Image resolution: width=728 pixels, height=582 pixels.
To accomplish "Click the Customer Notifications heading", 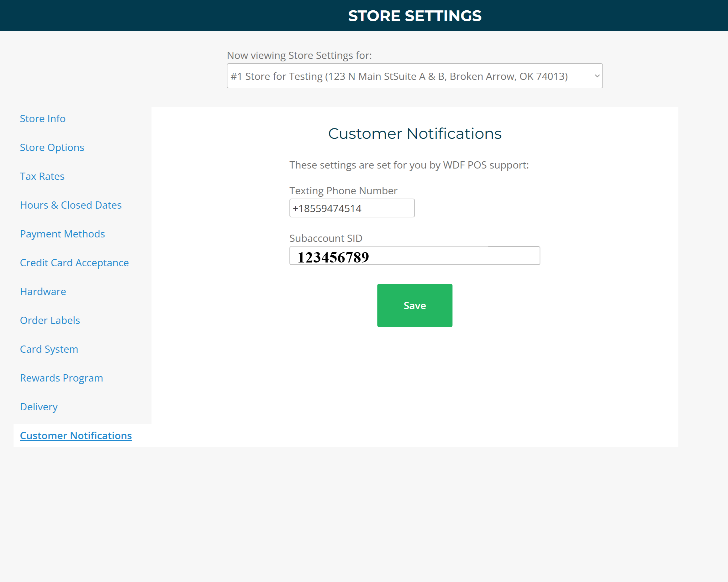I will 415,134.
